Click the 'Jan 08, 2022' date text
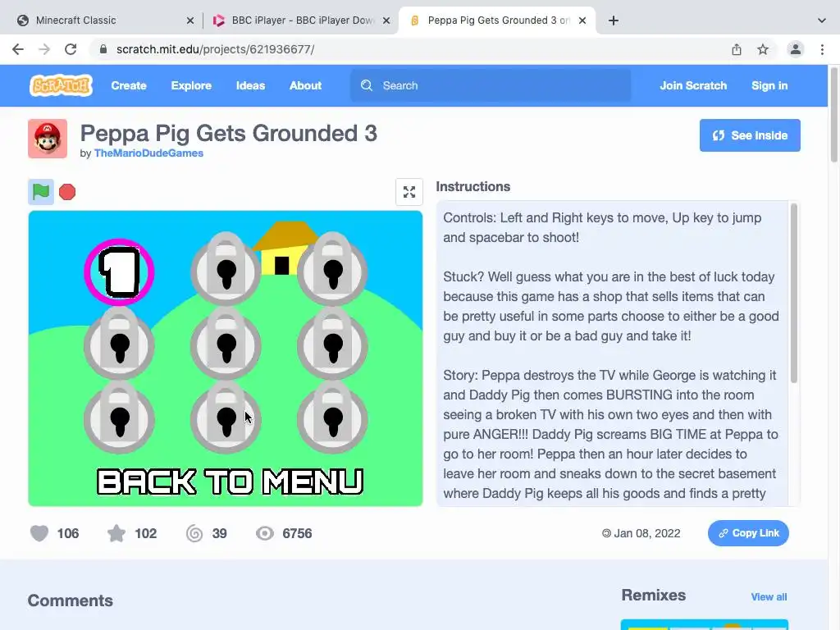 click(646, 533)
